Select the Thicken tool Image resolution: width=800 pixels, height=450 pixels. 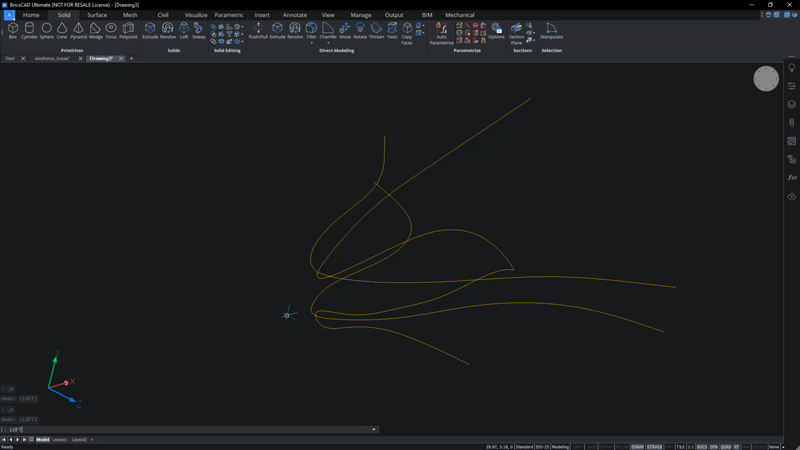click(376, 31)
